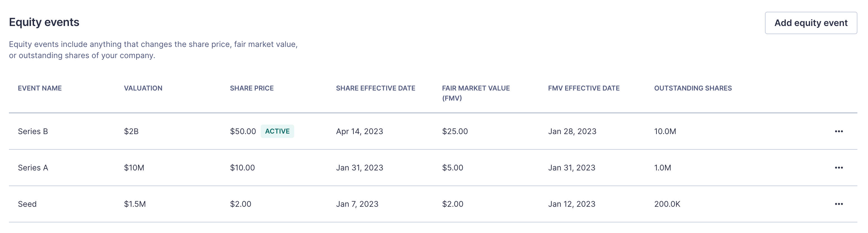Screen dimensions: 868x233
Task: Click the FMV EFFECTIVE DATE column header
Action: click(584, 88)
